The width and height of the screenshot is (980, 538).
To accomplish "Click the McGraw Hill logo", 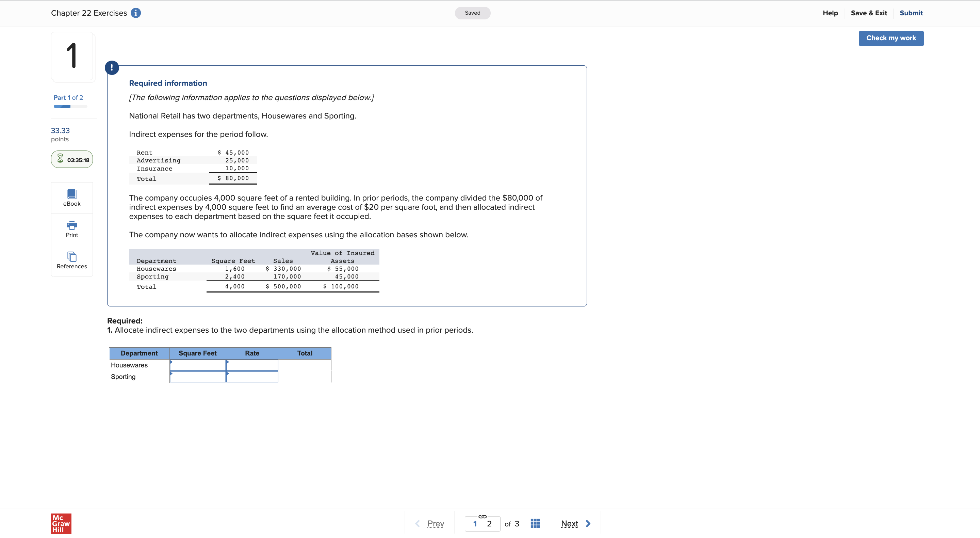I will pyautogui.click(x=61, y=523).
